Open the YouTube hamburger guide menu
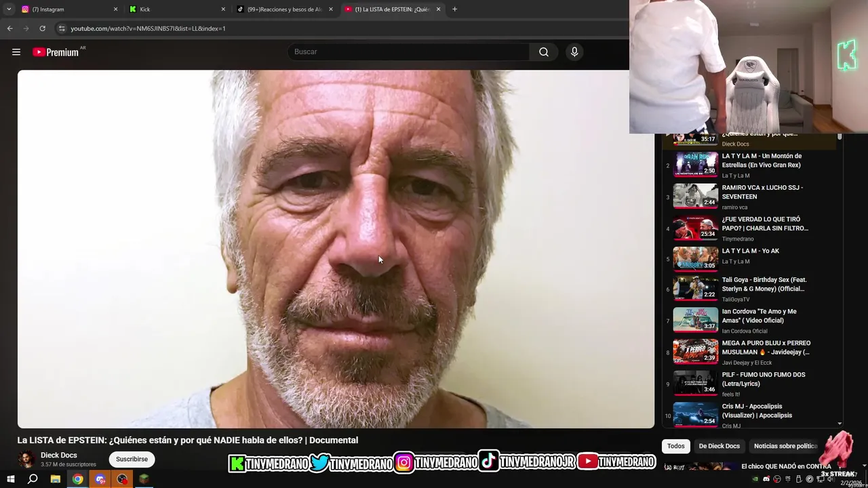The height and width of the screenshot is (488, 868). click(x=16, y=52)
